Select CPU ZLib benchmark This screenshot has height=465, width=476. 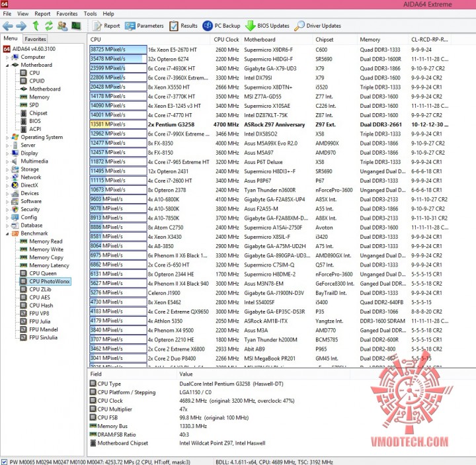tap(36, 290)
